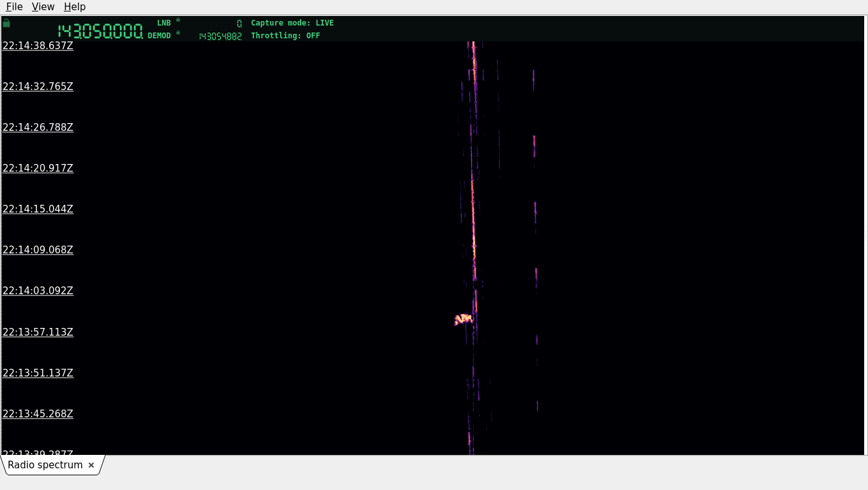The width and height of the screenshot is (868, 490).
Task: Click the main frequency display 143.050.000
Action: [100, 31]
